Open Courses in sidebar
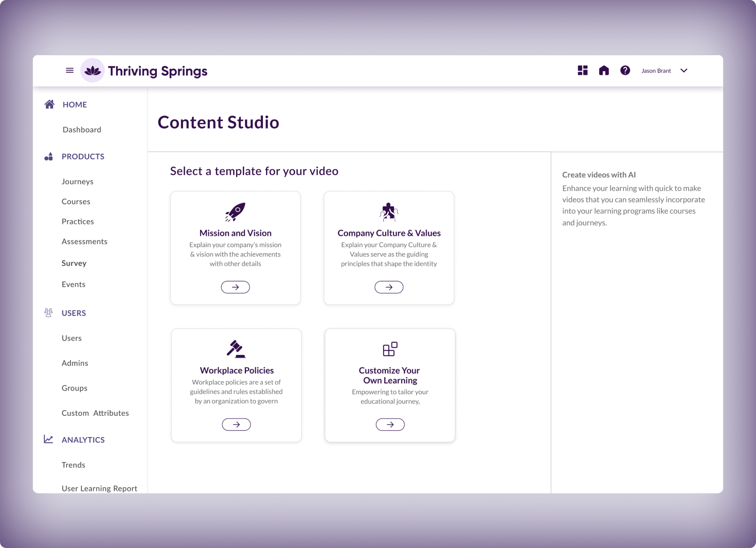756x548 pixels. [76, 201]
